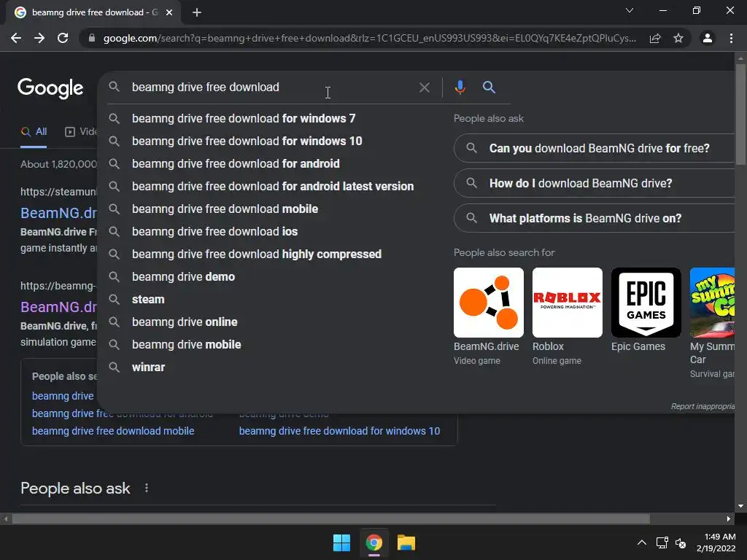The width and height of the screenshot is (747, 560).
Task: Open the clock showing 1:49 AM
Action: point(716,542)
